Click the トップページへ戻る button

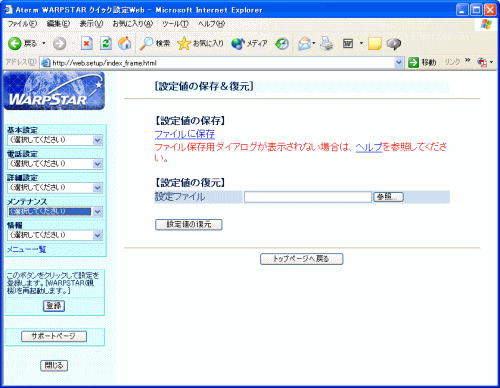pyautogui.click(x=301, y=259)
